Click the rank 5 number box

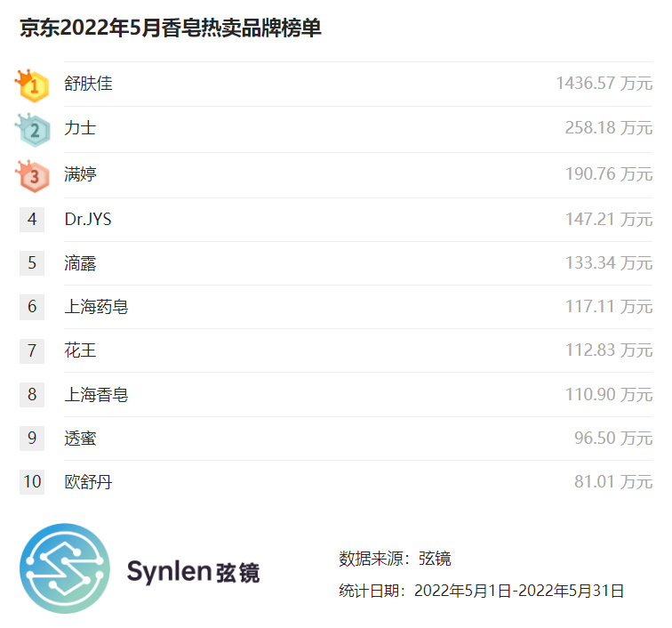pos(32,262)
